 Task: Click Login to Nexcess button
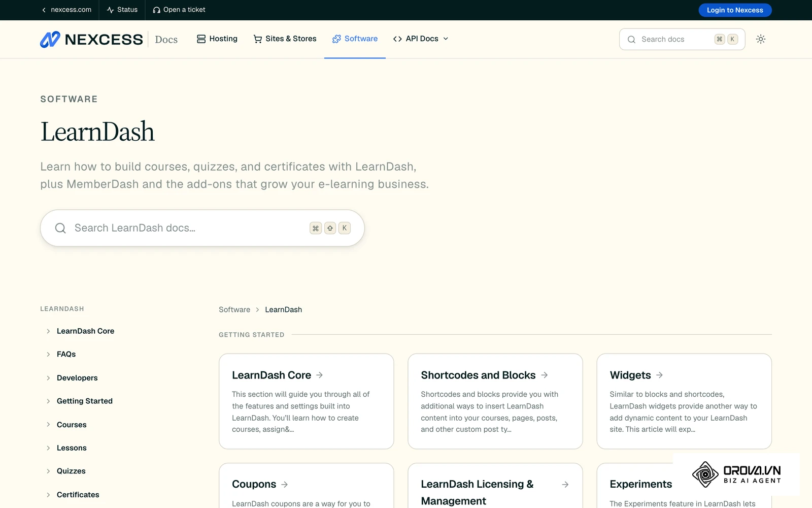[735, 10]
